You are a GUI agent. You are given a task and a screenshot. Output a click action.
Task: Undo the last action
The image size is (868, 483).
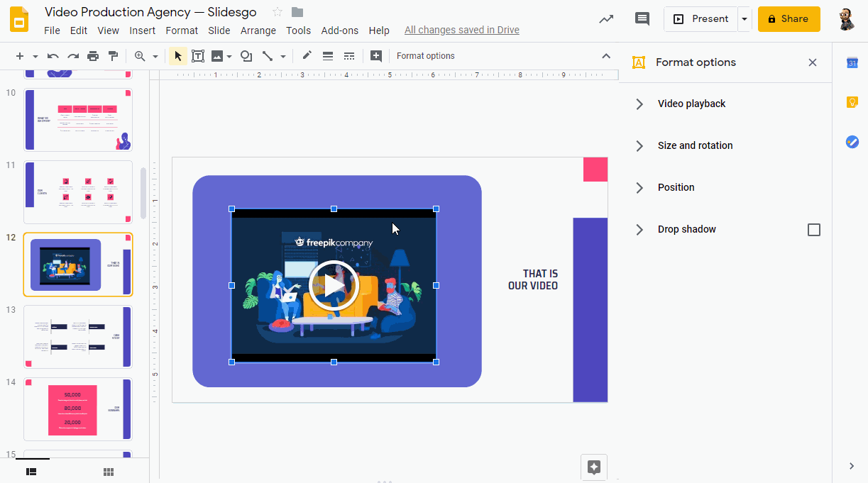click(x=53, y=56)
